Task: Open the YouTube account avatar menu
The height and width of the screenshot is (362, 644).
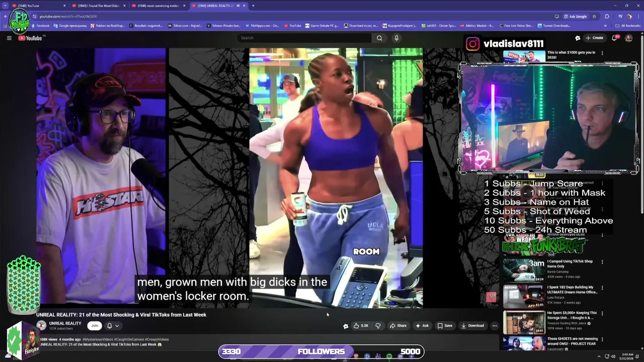Action: pyautogui.click(x=628, y=38)
